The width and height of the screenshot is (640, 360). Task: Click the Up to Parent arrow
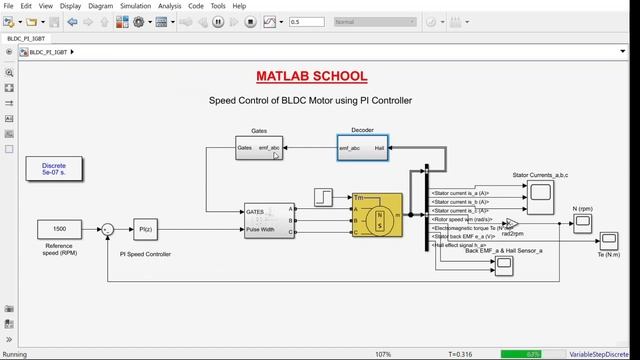point(104,22)
